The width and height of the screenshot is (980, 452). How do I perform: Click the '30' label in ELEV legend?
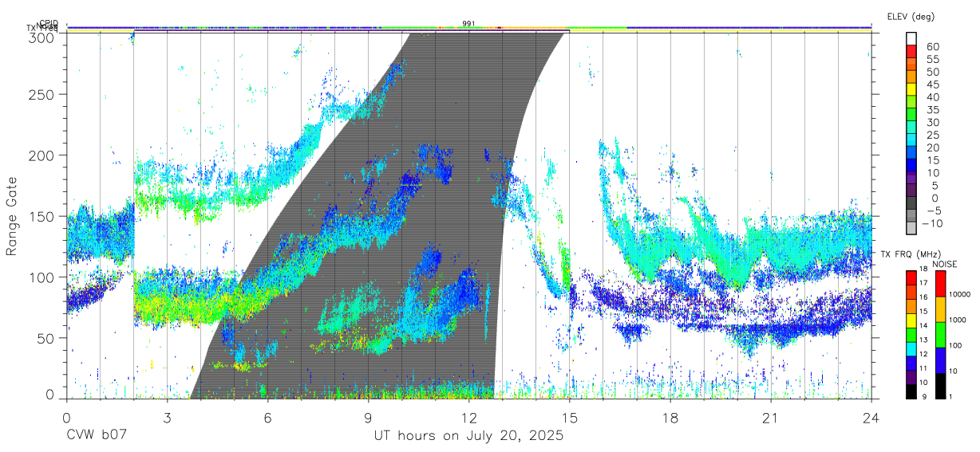[932, 122]
